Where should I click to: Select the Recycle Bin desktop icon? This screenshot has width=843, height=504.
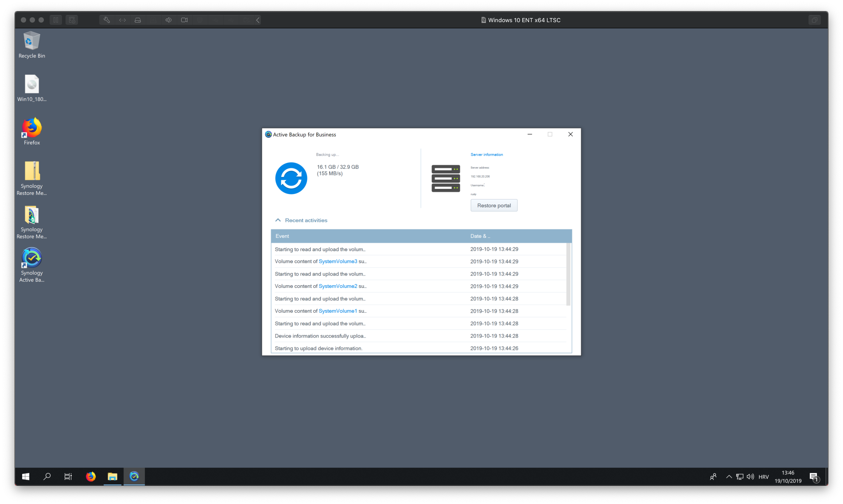click(31, 45)
